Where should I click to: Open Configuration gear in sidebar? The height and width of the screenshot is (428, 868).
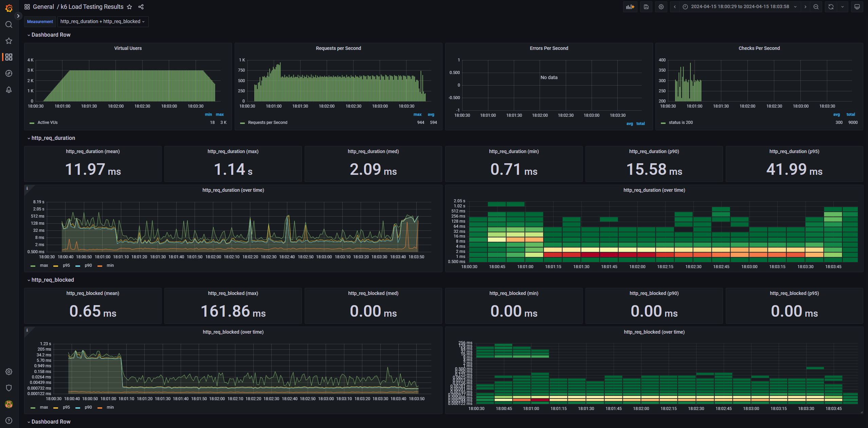pos(9,372)
